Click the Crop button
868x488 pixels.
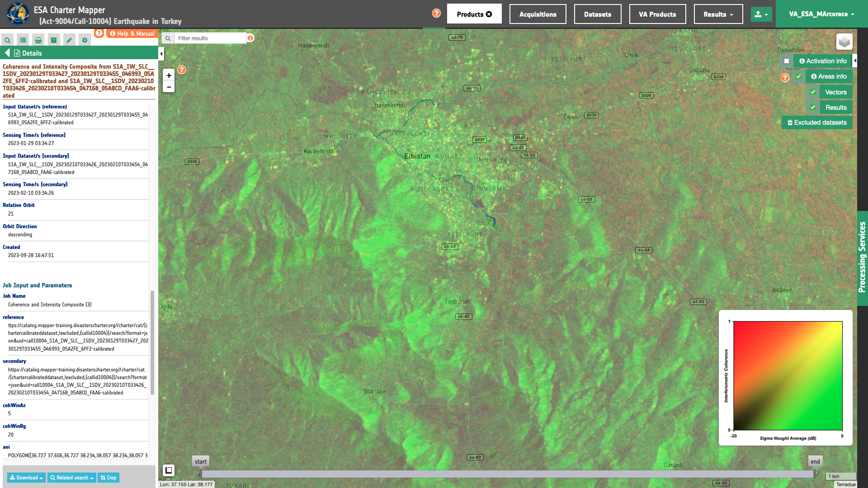point(108,478)
